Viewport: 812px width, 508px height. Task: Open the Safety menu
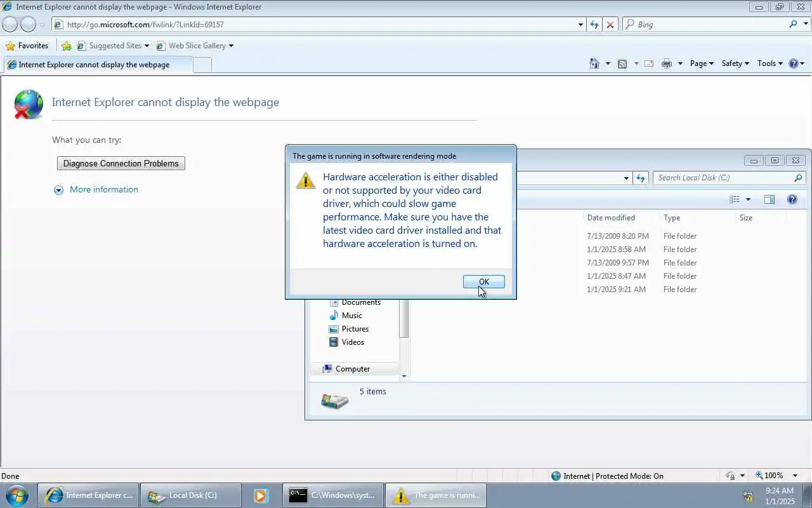pyautogui.click(x=735, y=63)
